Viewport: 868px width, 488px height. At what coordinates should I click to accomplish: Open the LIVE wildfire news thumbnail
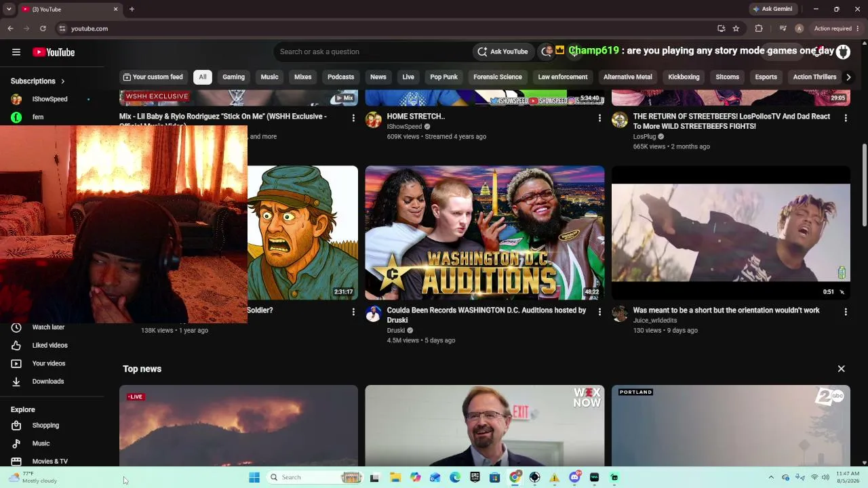[239, 426]
